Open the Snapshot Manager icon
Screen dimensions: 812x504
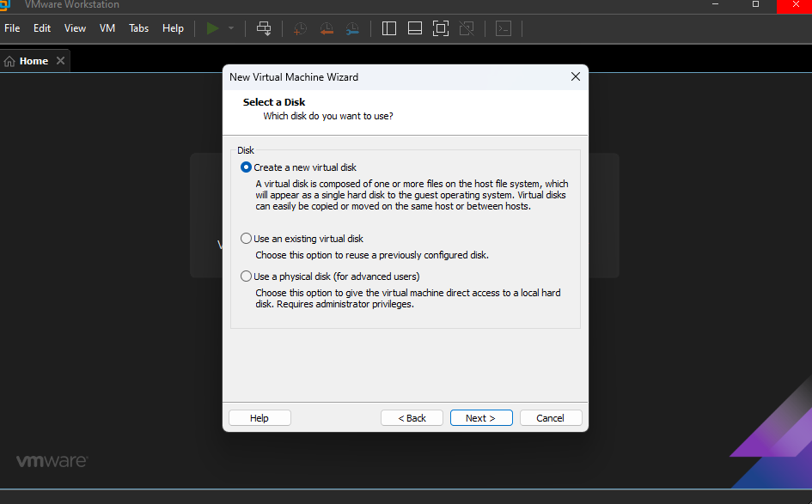click(352, 28)
